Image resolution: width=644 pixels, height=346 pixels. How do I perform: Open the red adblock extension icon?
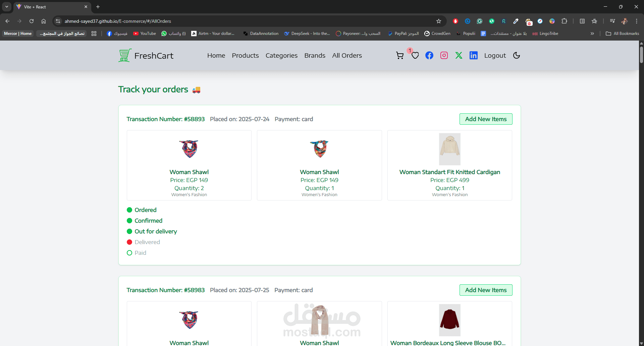(x=455, y=21)
